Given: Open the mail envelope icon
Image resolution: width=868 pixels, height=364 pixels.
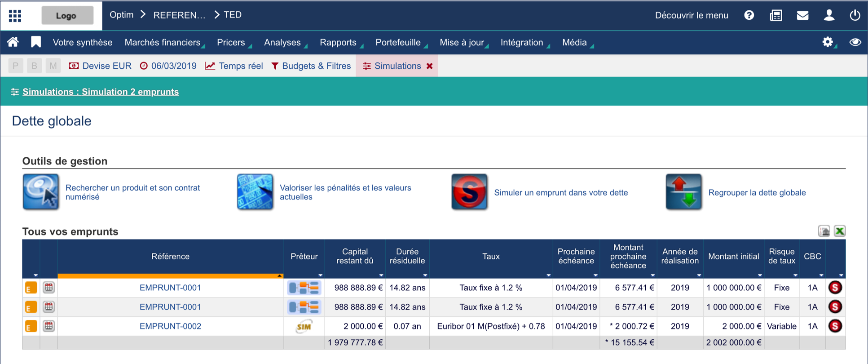Looking at the screenshot, I should click(x=802, y=15).
